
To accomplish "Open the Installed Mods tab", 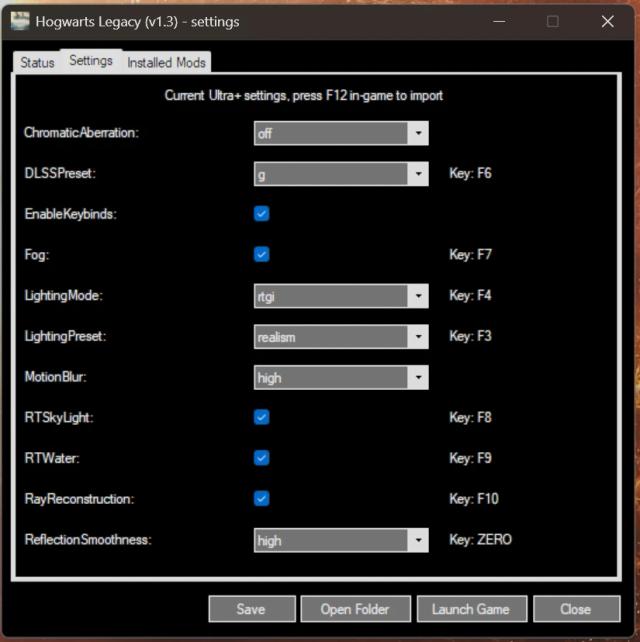I will [166, 63].
